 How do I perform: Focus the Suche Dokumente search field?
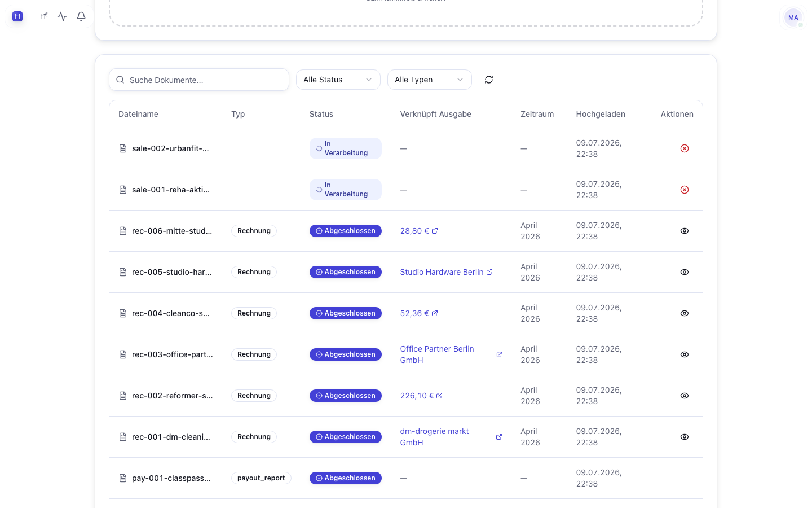[x=199, y=80]
